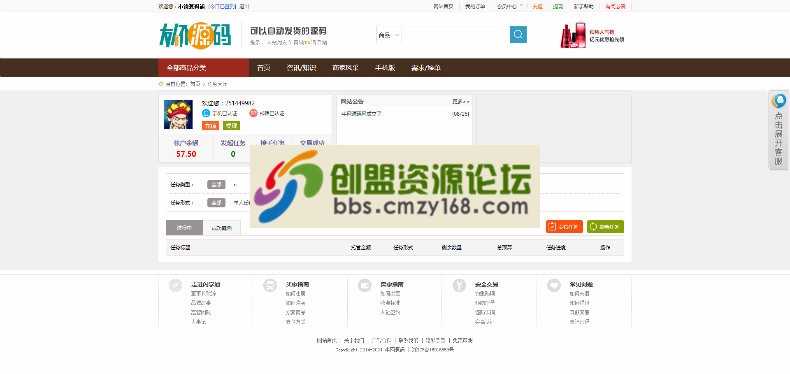This screenshot has height=374, width=790.
Task: Click the account balance 57.50
Action: [x=186, y=154]
